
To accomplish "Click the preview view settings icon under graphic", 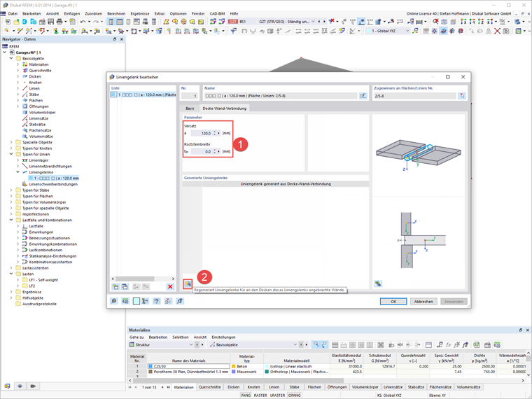I will pos(378,283).
